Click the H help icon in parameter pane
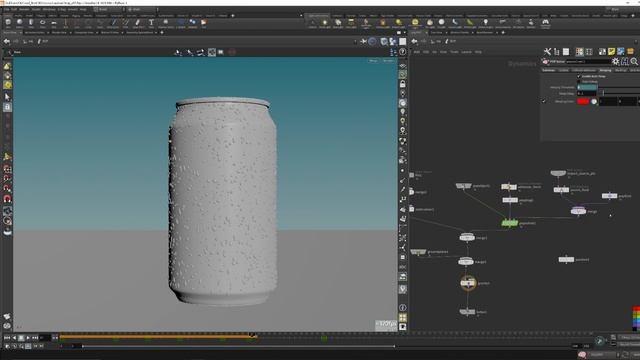 (x=624, y=62)
